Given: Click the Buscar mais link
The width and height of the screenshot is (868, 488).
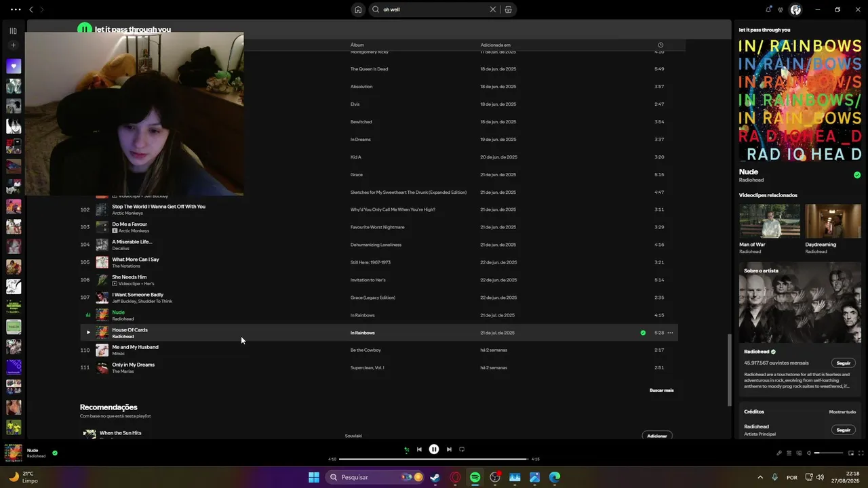Looking at the screenshot, I should pos(662,390).
